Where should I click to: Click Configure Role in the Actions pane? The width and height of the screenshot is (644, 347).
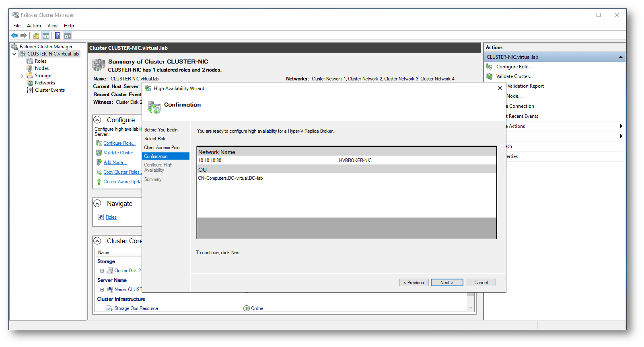(x=514, y=67)
